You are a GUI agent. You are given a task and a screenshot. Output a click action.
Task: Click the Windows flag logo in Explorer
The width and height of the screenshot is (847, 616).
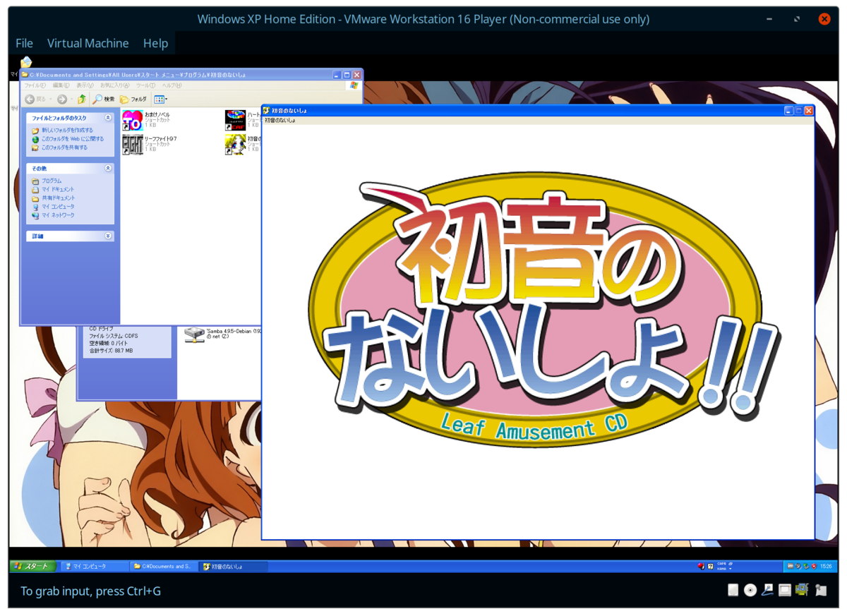click(x=353, y=85)
